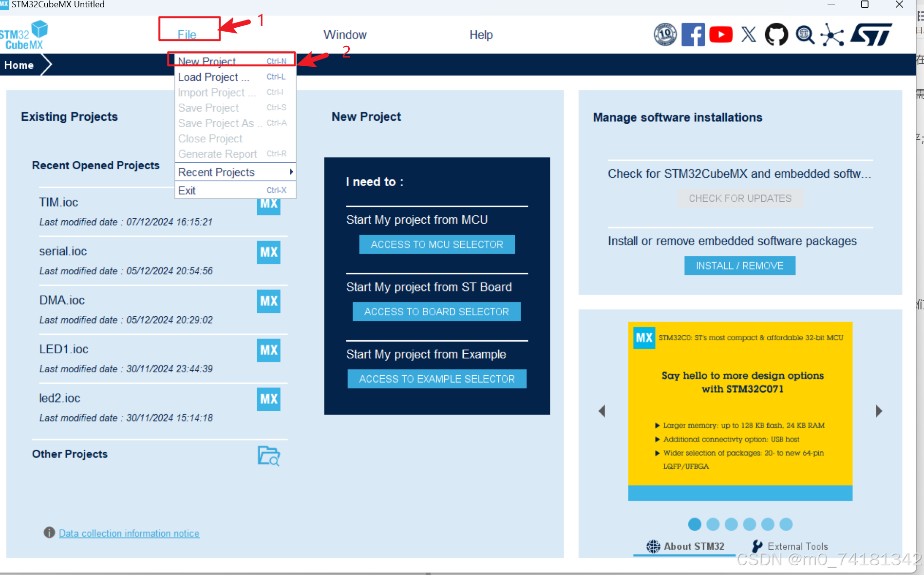
Task: Click the STM32CubeMX cube logo
Action: click(24, 35)
